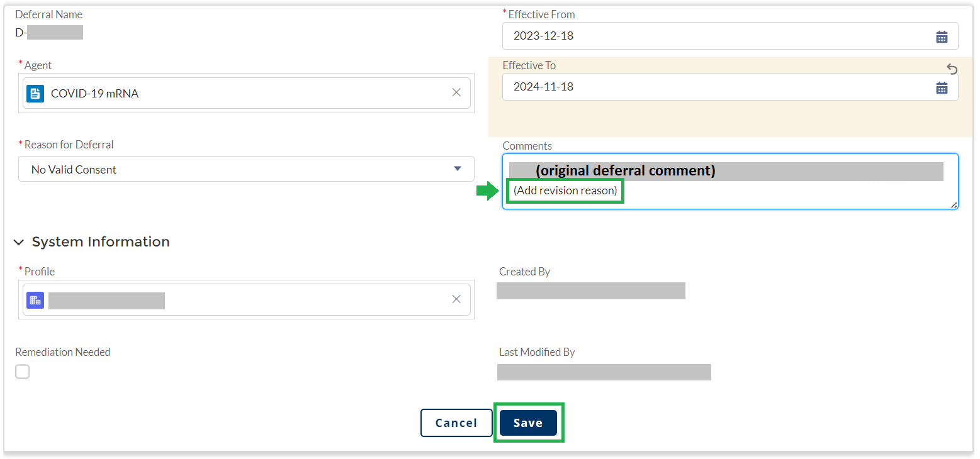Screen dimensions: 980x459
Task: Tick the Remediation Needed checkbox
Action: click(22, 372)
